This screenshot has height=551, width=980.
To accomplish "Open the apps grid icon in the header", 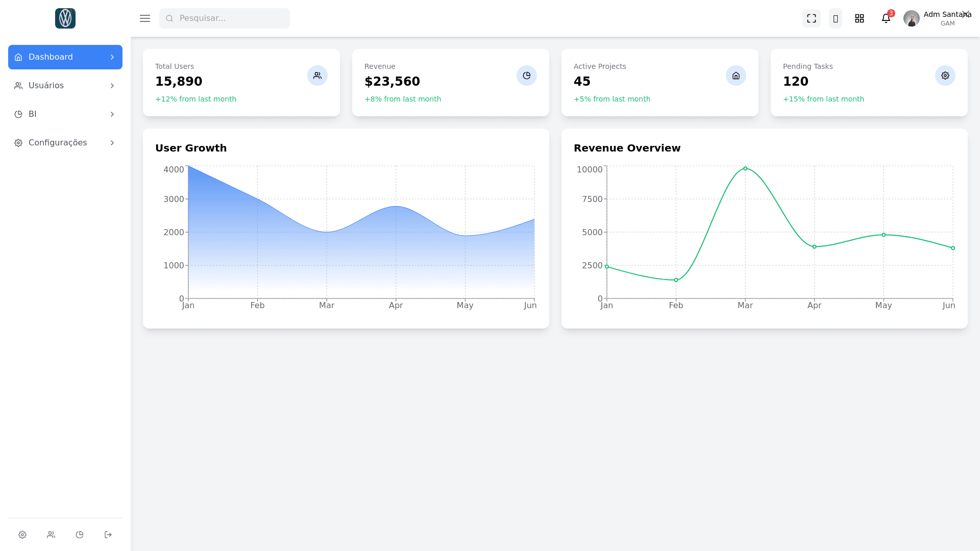I will [x=860, y=18].
